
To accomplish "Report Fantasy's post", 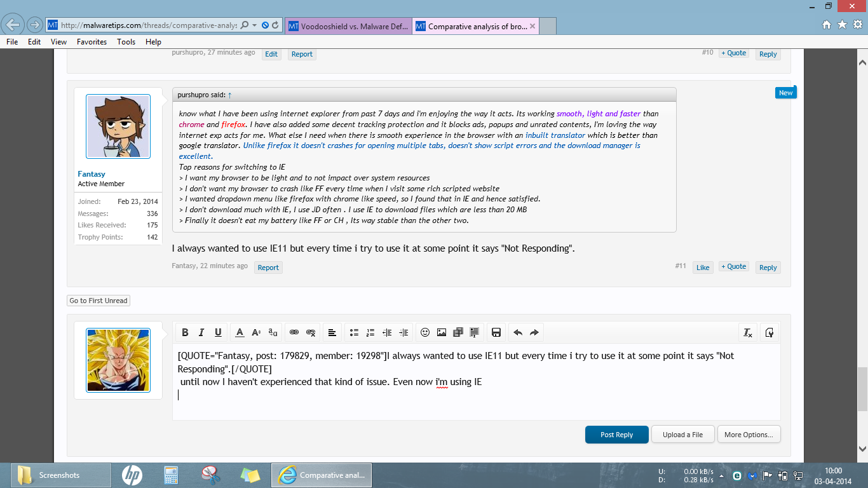I will (x=268, y=268).
